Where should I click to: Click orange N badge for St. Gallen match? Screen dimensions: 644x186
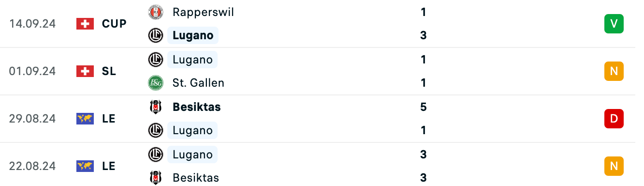click(614, 71)
